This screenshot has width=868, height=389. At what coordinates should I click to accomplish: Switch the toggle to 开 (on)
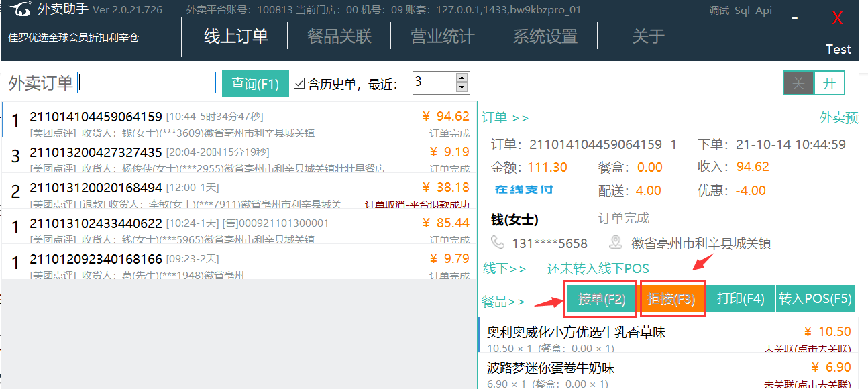(829, 83)
